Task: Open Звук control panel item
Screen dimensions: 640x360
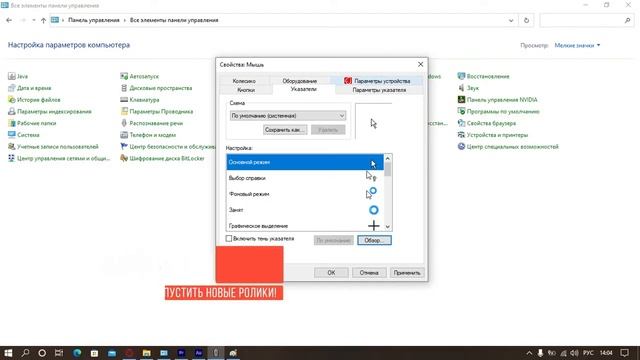Action: [468, 88]
